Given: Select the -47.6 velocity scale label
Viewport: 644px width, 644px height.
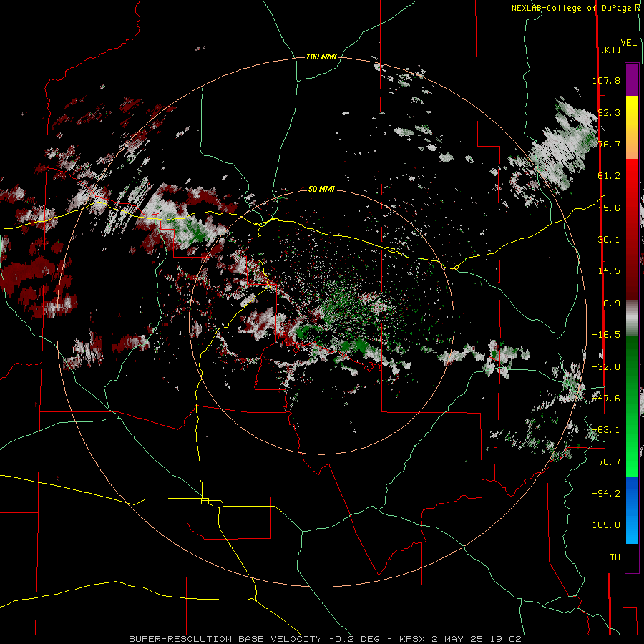Looking at the screenshot, I should coord(606,399).
